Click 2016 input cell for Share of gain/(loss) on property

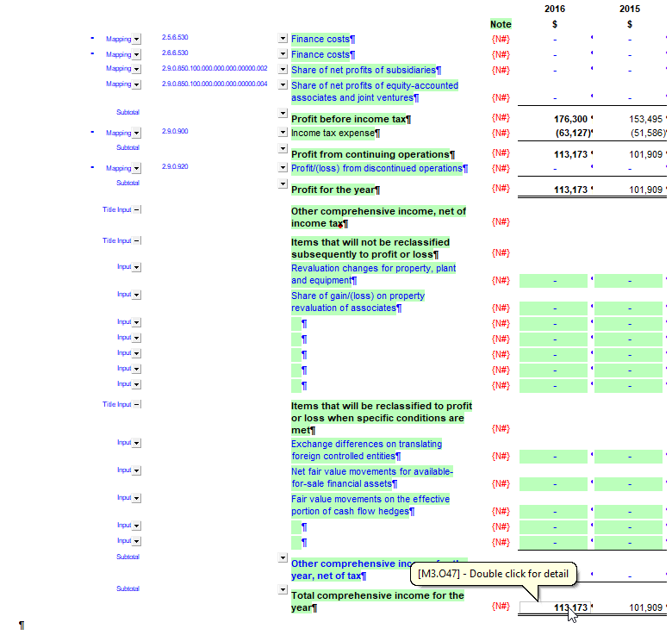[x=553, y=308]
